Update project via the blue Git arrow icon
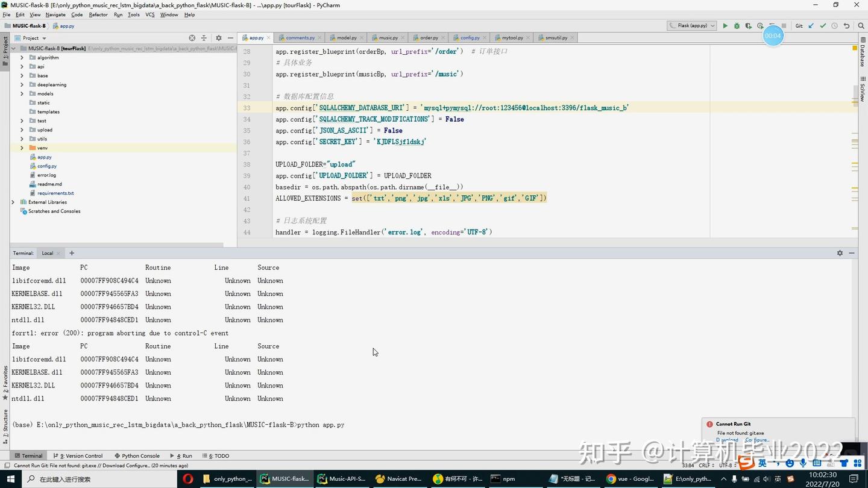 click(811, 25)
